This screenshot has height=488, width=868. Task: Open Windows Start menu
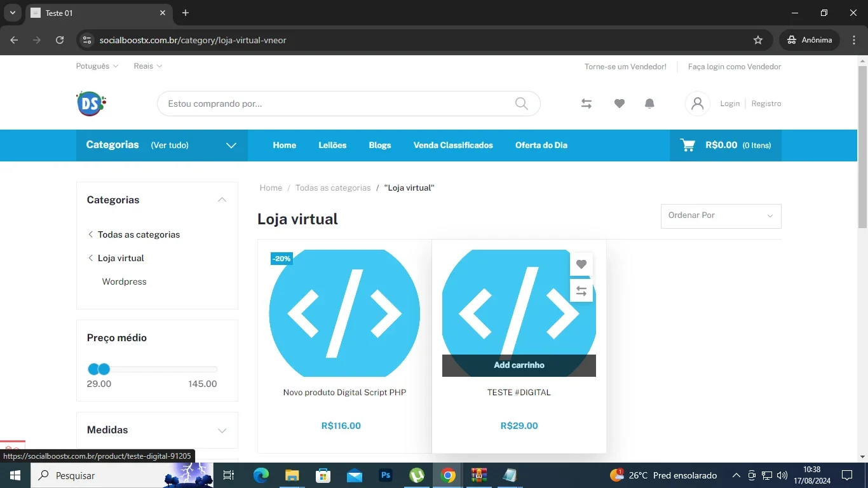tap(15, 475)
